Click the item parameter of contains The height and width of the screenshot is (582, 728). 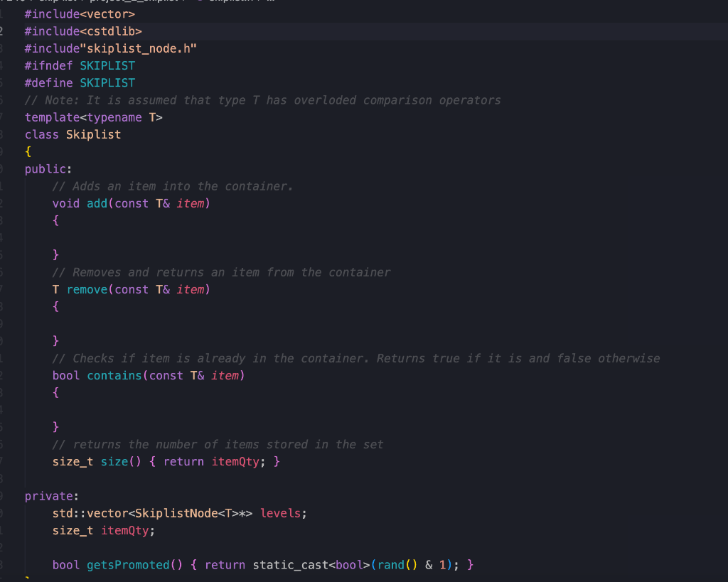(x=225, y=375)
